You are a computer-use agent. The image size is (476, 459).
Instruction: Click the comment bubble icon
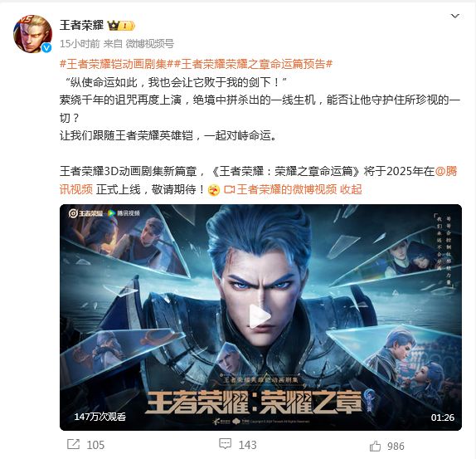225,444
